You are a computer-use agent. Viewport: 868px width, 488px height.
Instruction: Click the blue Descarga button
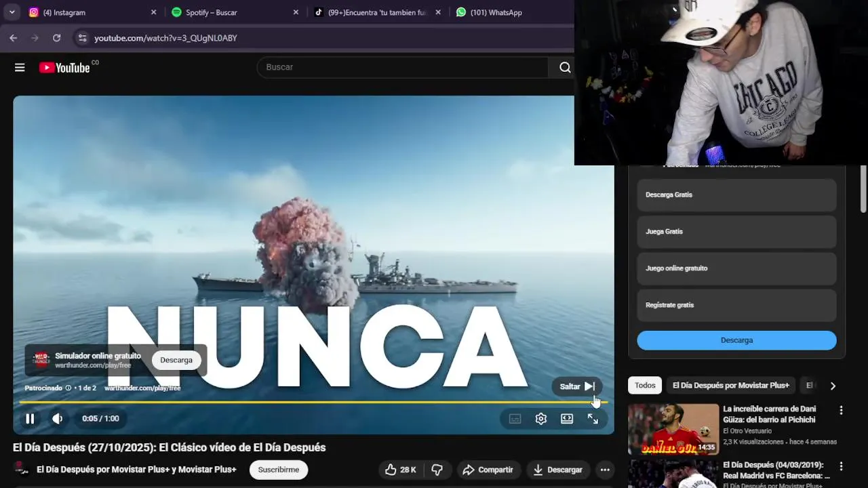[x=736, y=340]
